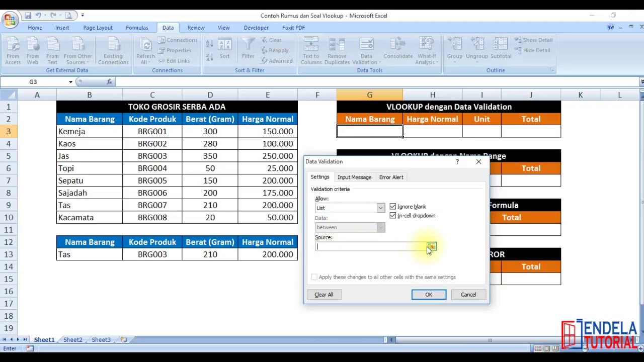Screen dimensions: 644x362
Task: Open the Formulas tab
Action: click(137, 28)
